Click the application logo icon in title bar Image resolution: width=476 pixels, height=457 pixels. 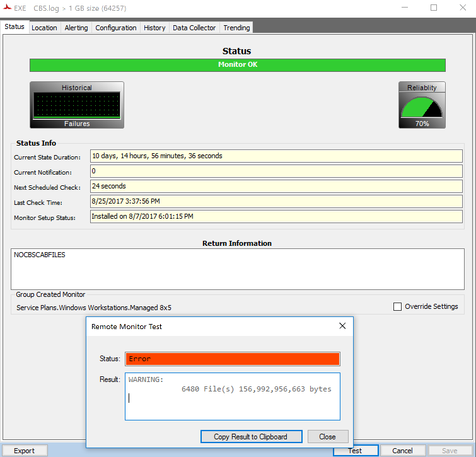8,8
